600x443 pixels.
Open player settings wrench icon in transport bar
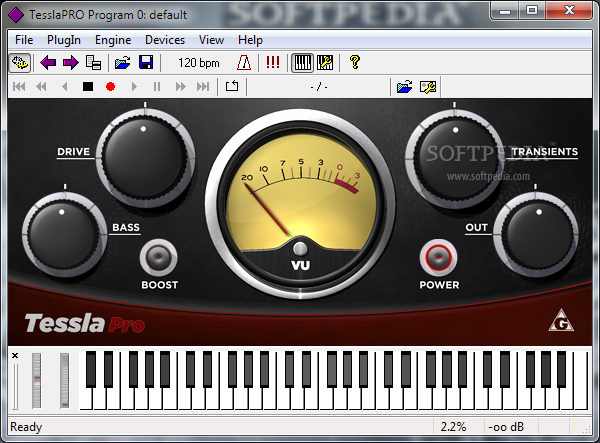pos(428,87)
